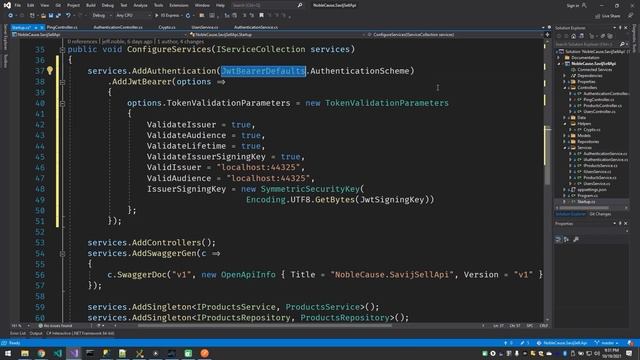Open the C# Interactive tab
Screen dimensions: 640x360
click(80, 333)
